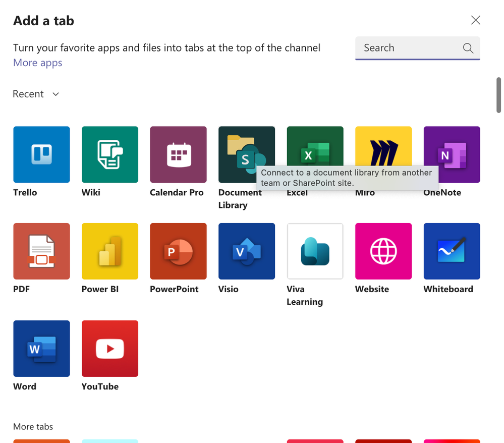The height and width of the screenshot is (443, 504).
Task: Click the Visio app tile
Action: [247, 251]
